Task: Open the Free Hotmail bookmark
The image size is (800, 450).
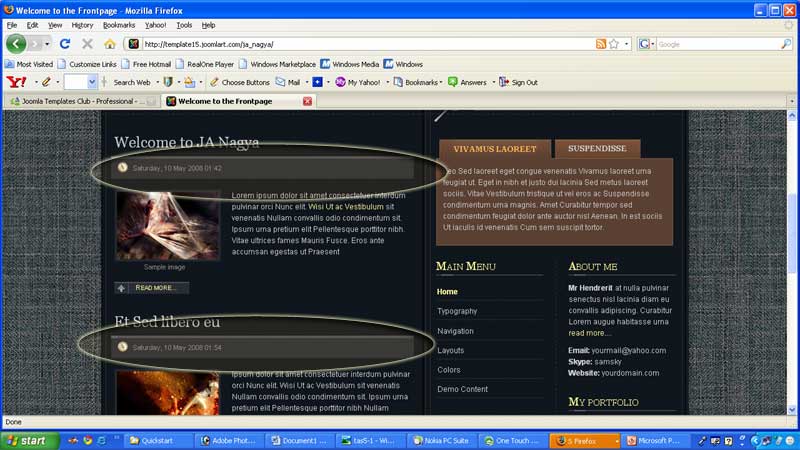Action: (146, 64)
